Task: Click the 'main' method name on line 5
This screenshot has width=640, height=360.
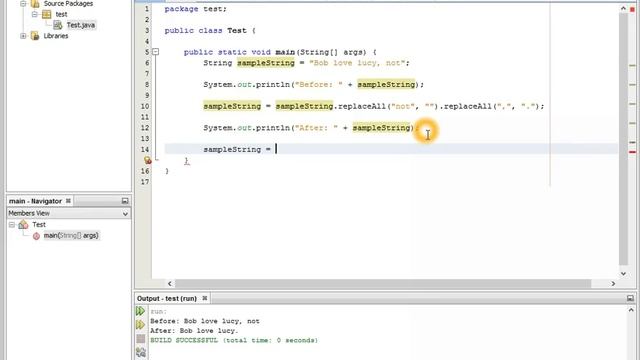Action: coord(285,52)
